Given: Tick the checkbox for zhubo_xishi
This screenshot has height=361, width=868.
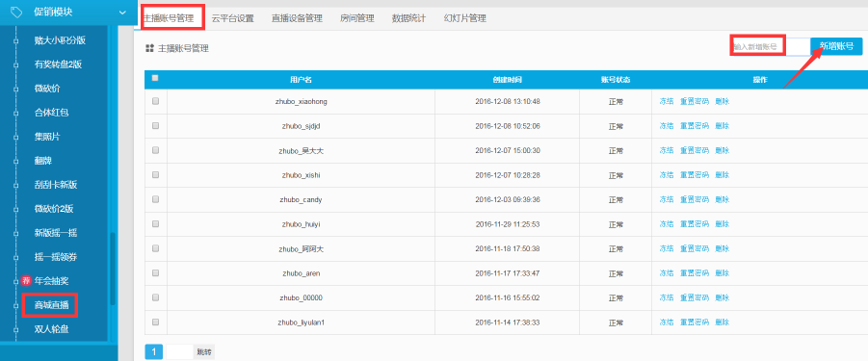Looking at the screenshot, I should click(x=155, y=174).
